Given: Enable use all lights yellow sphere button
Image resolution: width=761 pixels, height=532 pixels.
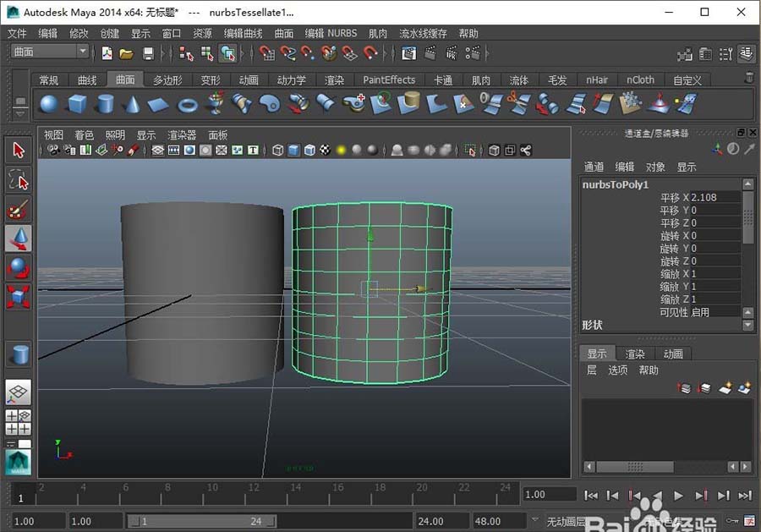Looking at the screenshot, I should (342, 151).
